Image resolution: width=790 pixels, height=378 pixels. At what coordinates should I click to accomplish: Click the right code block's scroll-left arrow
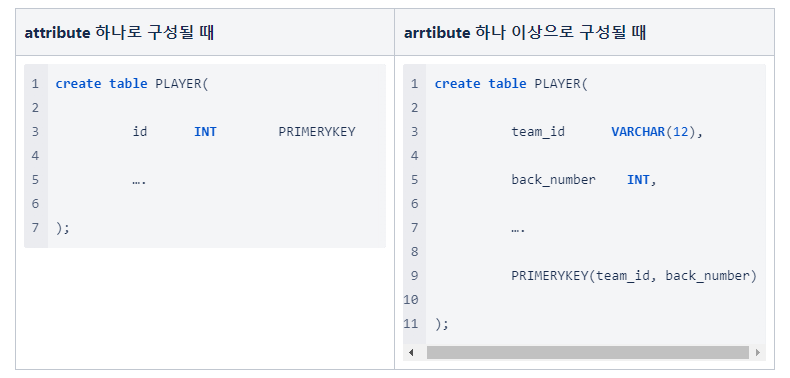click(x=411, y=352)
